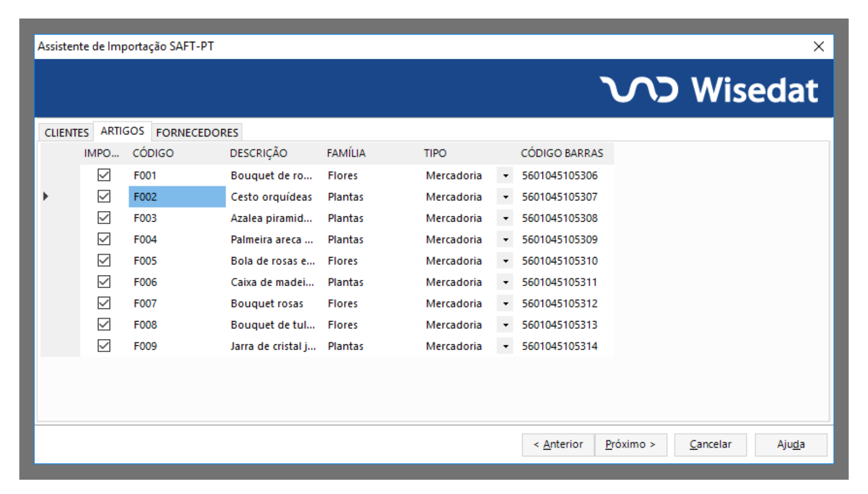Image resolution: width=868 pixels, height=494 pixels.
Task: Click the Wisedat logo in the banner
Action: click(x=709, y=89)
